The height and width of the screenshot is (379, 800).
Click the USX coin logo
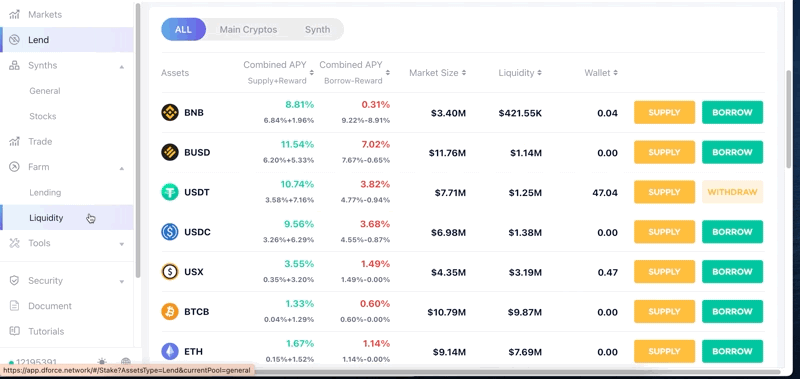(170, 272)
